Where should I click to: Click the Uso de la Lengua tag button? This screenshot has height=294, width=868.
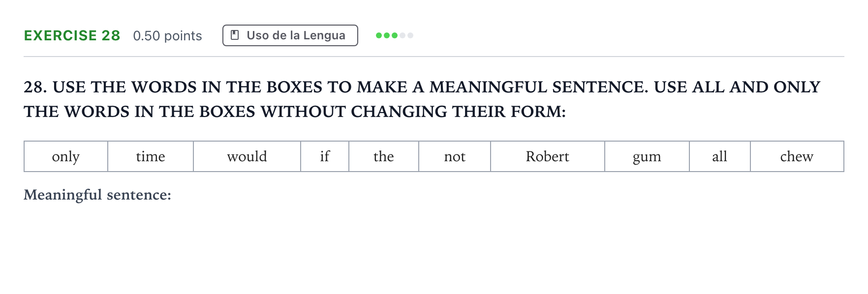pyautogui.click(x=290, y=35)
